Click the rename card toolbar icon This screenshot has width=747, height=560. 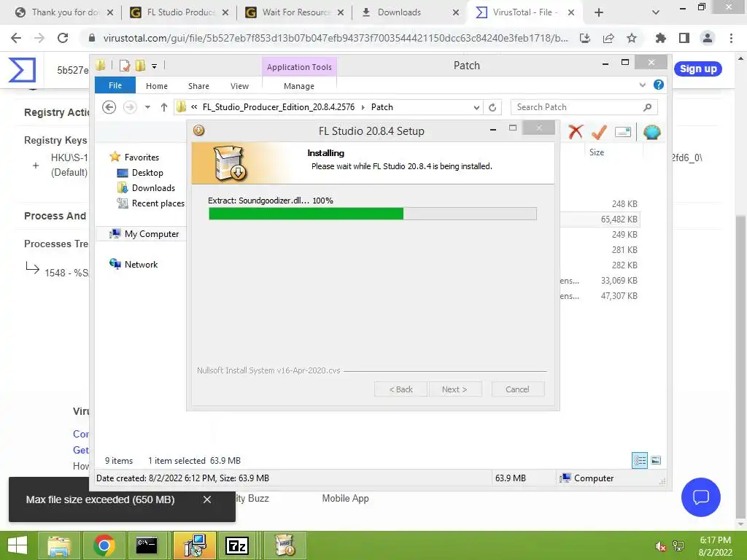[623, 132]
